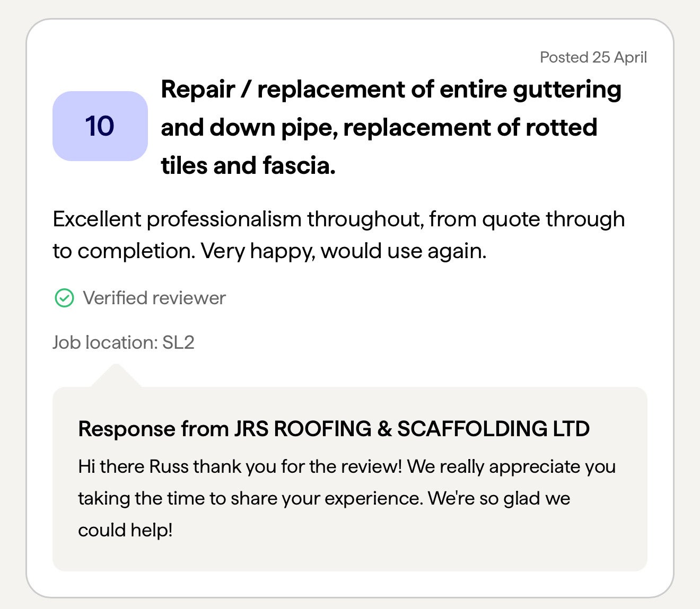Image resolution: width=700 pixels, height=609 pixels.
Task: Select the "Verified reviewer" label
Action: coord(154,298)
